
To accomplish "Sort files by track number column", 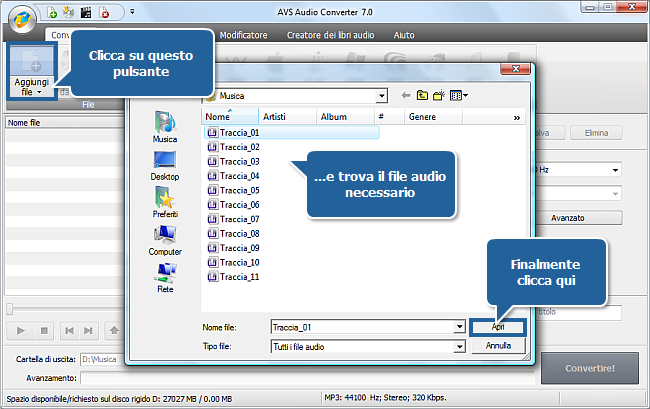I will [x=389, y=116].
